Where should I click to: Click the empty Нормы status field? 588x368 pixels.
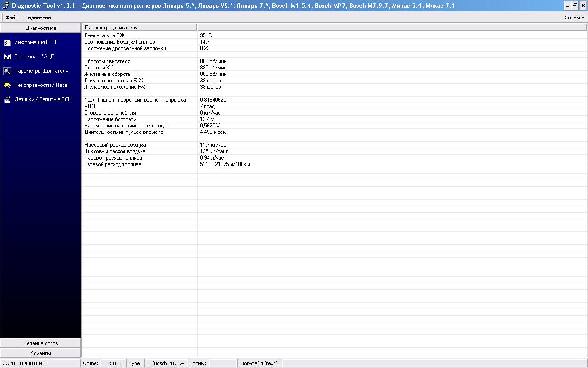pos(222,363)
